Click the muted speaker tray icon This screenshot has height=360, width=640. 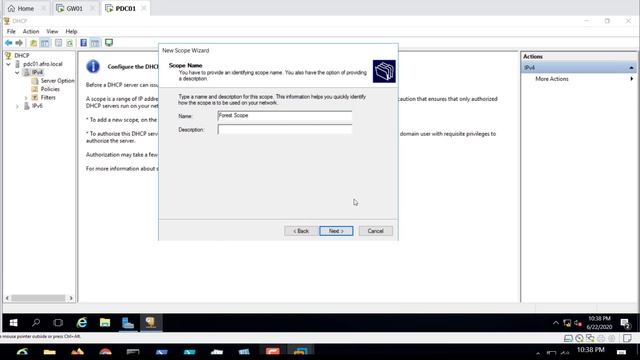(x=578, y=323)
